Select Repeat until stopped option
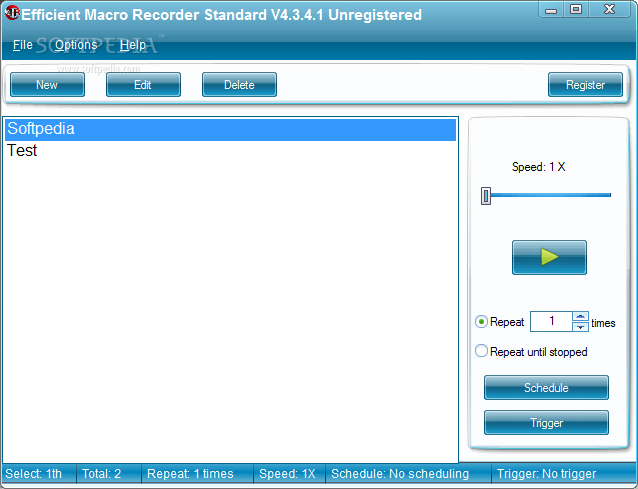Screen dimensions: 638x489 pos(481,351)
